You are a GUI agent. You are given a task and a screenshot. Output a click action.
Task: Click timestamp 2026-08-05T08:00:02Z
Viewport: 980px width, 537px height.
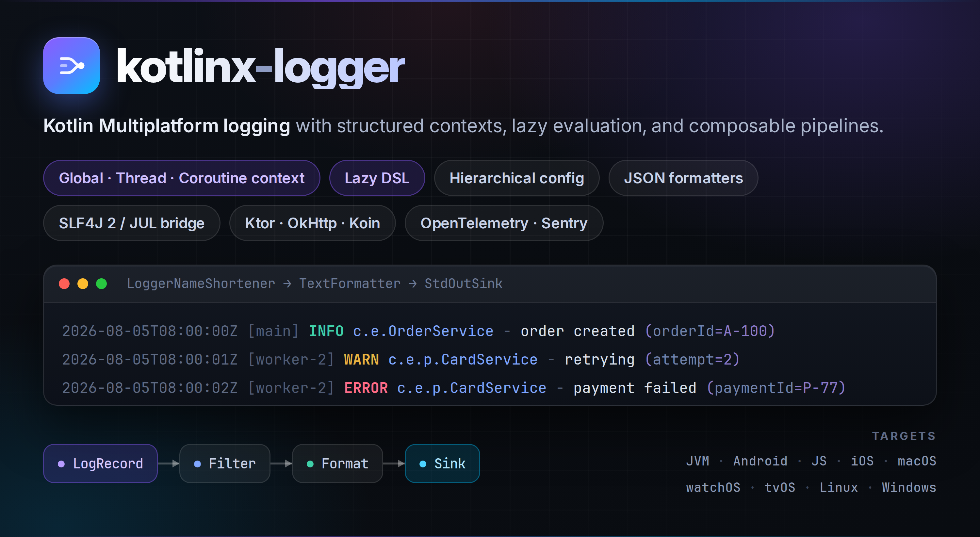coord(150,388)
